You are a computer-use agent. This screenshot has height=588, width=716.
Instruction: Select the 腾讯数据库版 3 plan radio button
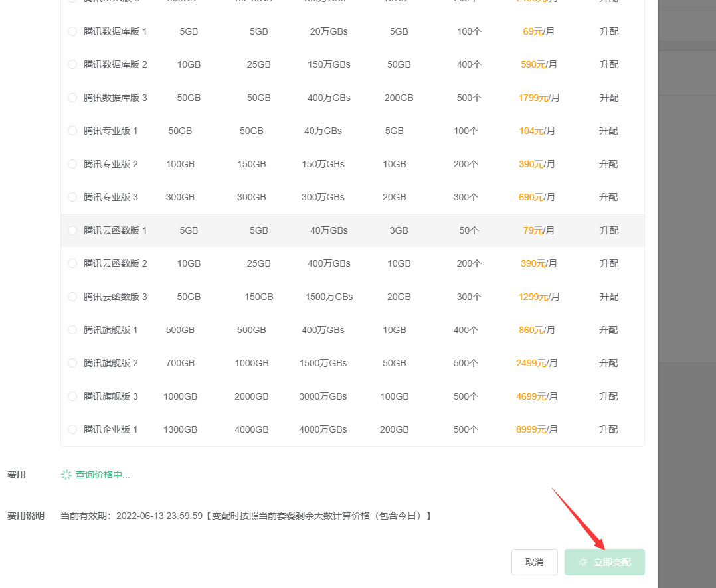72,98
